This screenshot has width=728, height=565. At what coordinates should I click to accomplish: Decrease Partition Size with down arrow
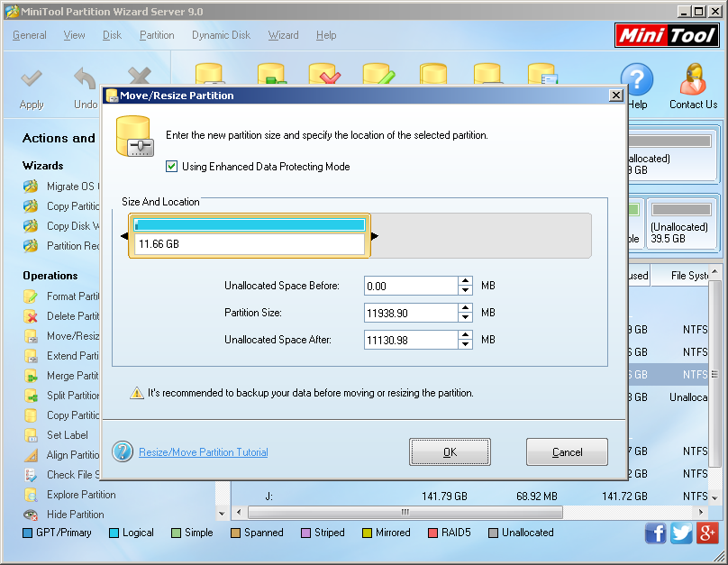tap(465, 317)
